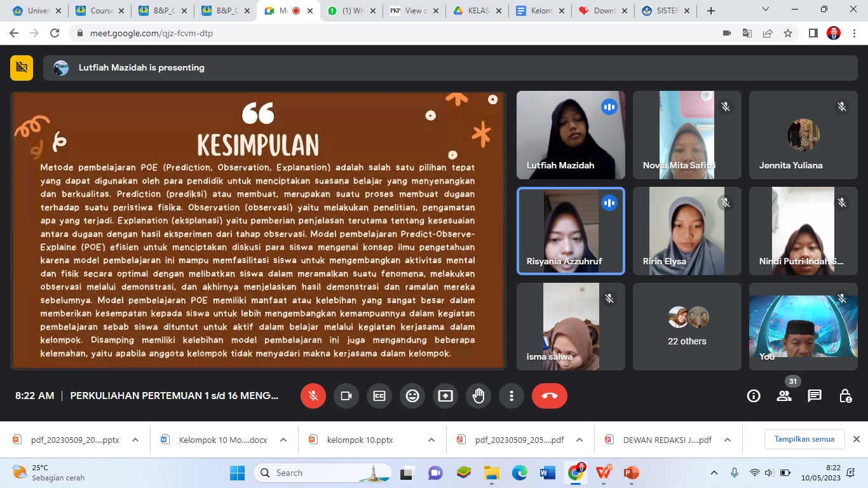This screenshot has height=488, width=868.
Task: Switch to the SISTEF browser tab
Action: 663,11
